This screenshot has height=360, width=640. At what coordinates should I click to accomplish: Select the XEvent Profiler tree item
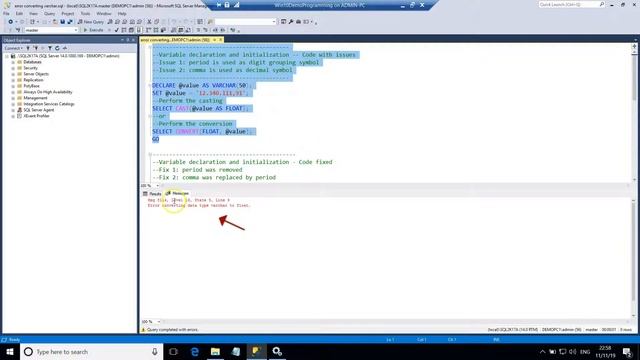pos(36,116)
